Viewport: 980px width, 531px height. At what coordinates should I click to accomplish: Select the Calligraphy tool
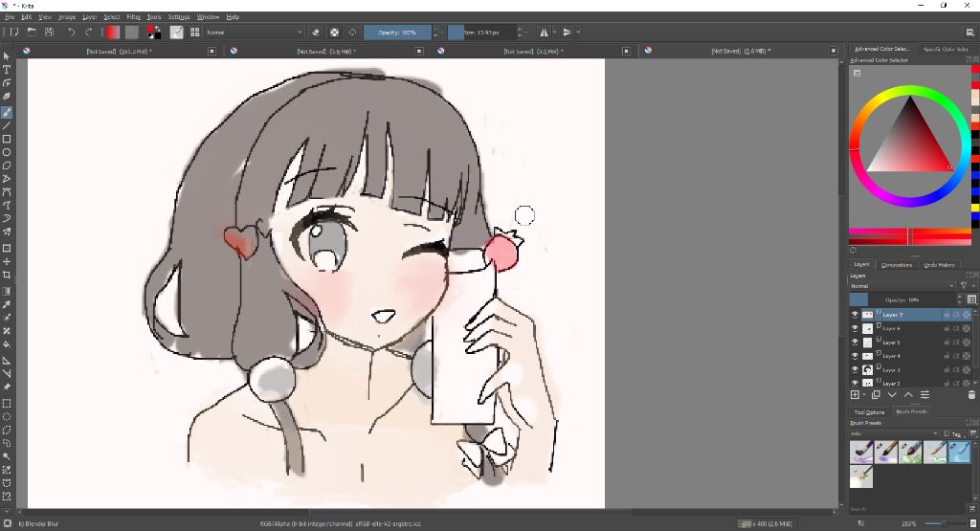click(7, 97)
